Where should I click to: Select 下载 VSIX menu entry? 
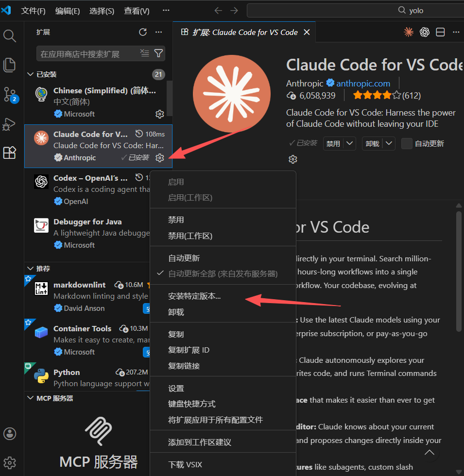click(223, 464)
